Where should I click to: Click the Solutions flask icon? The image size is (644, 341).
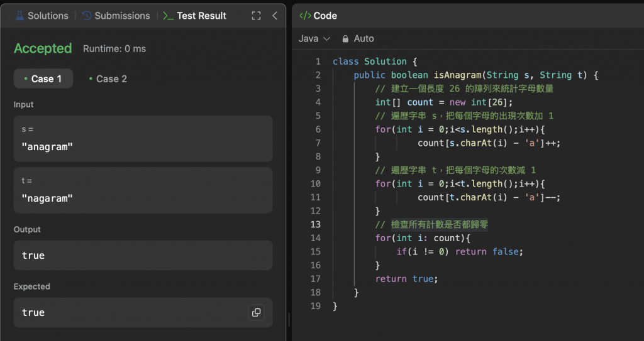coord(19,16)
